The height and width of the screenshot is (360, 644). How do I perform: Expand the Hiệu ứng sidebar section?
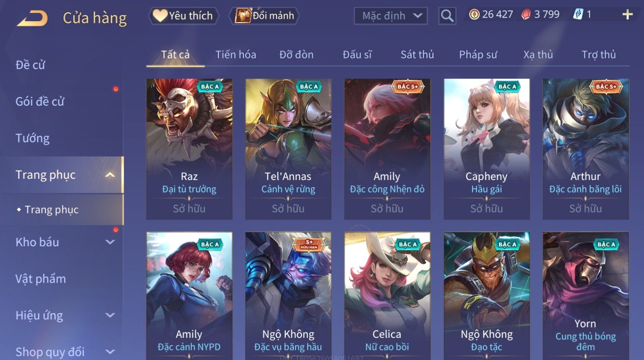pyautogui.click(x=110, y=316)
